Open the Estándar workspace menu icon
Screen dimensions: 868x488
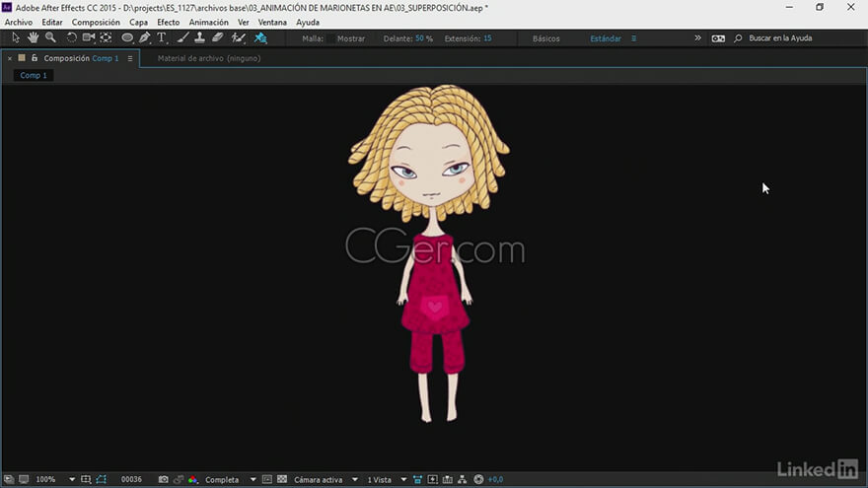click(634, 38)
